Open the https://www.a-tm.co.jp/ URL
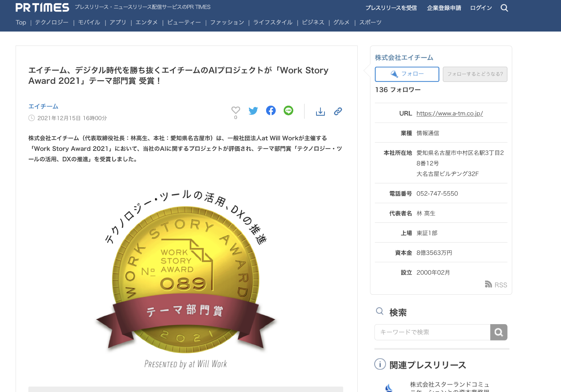The image size is (561, 392). [450, 113]
